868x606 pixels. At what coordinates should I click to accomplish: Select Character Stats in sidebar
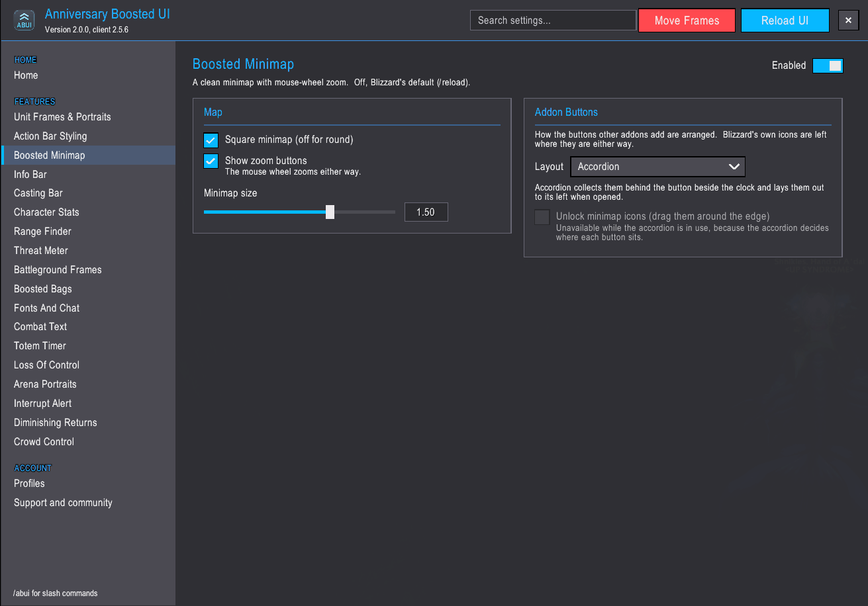pyautogui.click(x=88, y=212)
